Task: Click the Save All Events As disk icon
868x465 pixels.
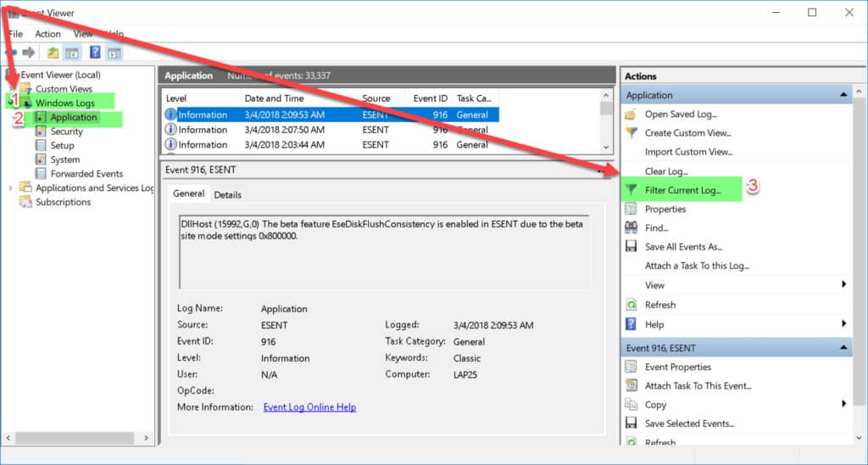Action: pyautogui.click(x=631, y=247)
